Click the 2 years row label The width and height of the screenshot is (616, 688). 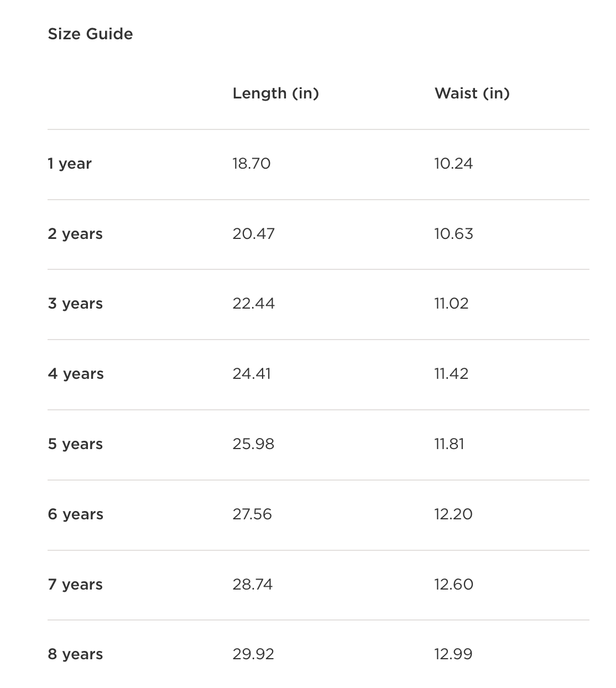tap(75, 234)
